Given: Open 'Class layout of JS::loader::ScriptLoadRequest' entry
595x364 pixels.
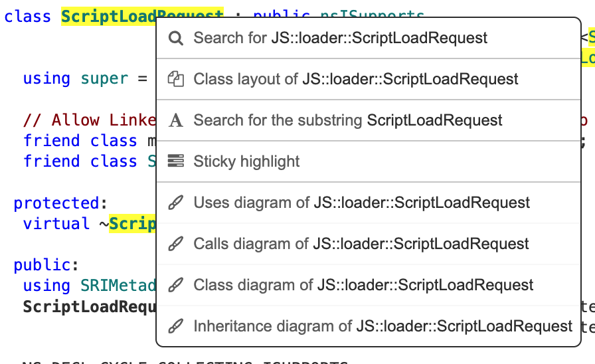Looking at the screenshot, I should (x=355, y=80).
